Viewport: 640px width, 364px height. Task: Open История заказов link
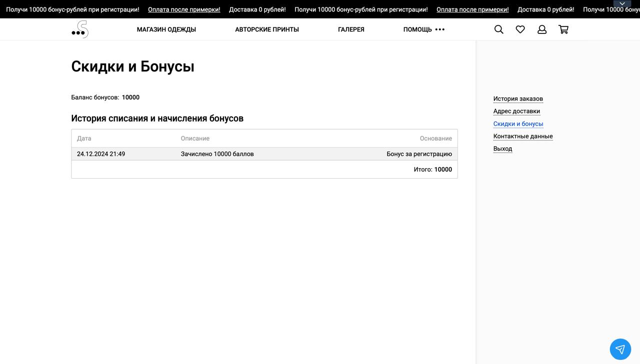click(518, 99)
